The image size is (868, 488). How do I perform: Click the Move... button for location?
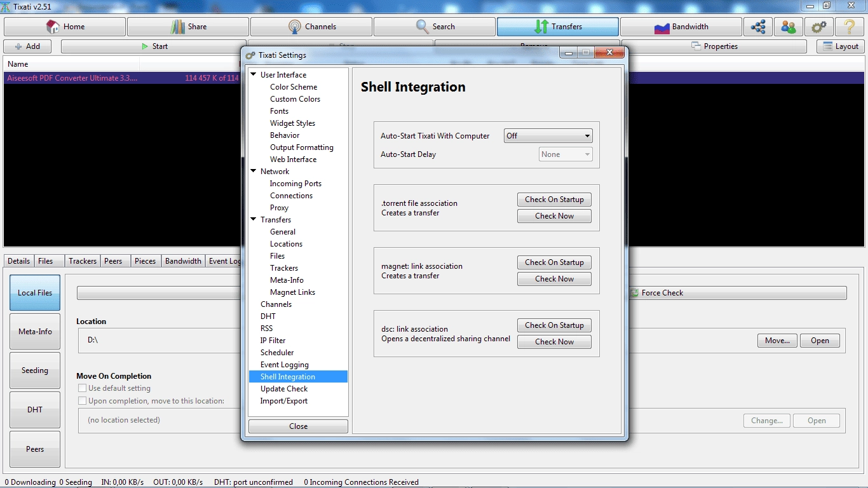pos(777,341)
